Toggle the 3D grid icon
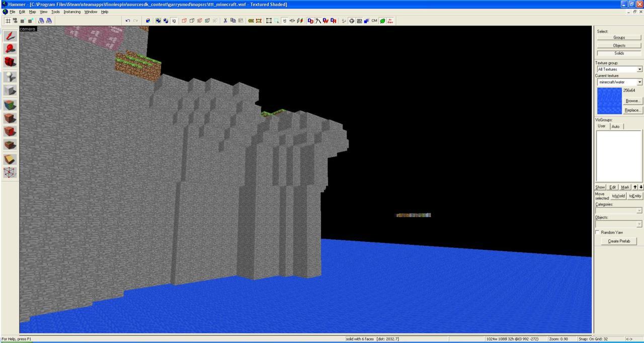 (15, 21)
